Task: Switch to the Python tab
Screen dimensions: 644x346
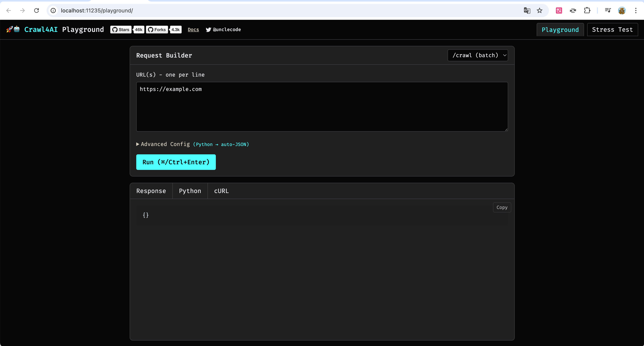Action: click(190, 191)
